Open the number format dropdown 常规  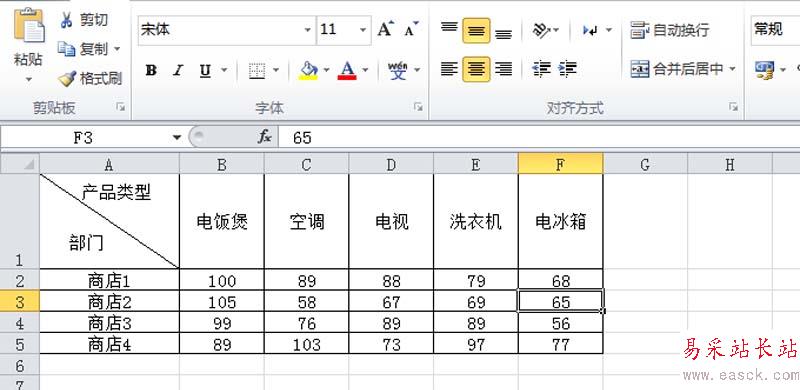click(775, 30)
